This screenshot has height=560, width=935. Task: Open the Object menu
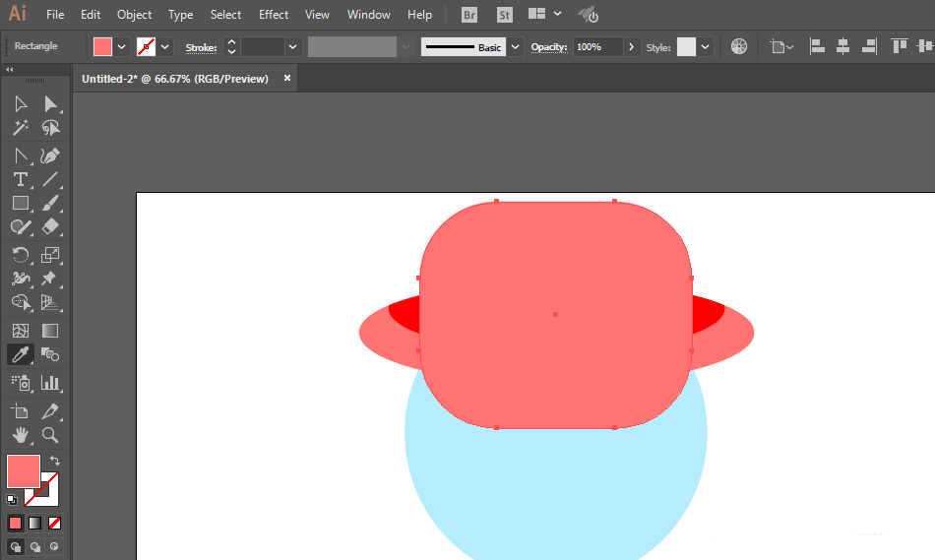pyautogui.click(x=134, y=15)
